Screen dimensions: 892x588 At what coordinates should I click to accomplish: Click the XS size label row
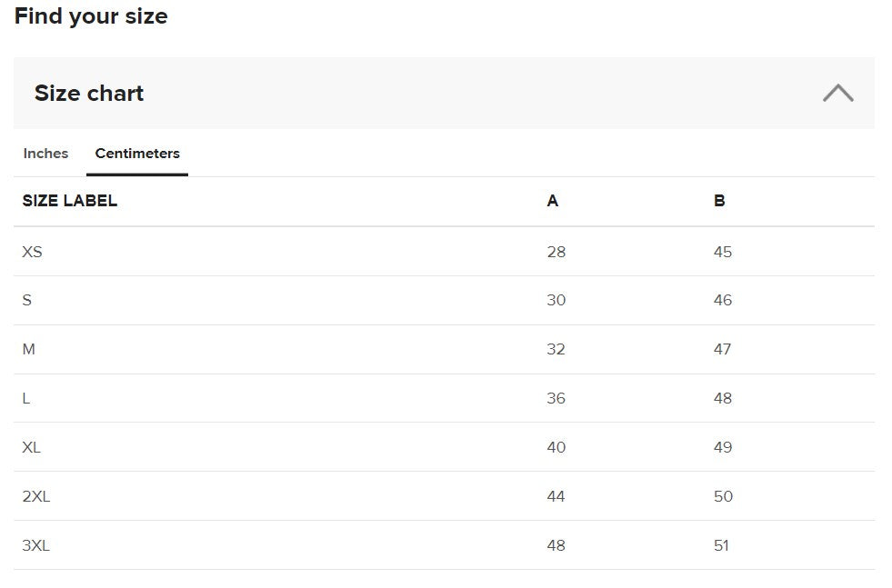[33, 252]
